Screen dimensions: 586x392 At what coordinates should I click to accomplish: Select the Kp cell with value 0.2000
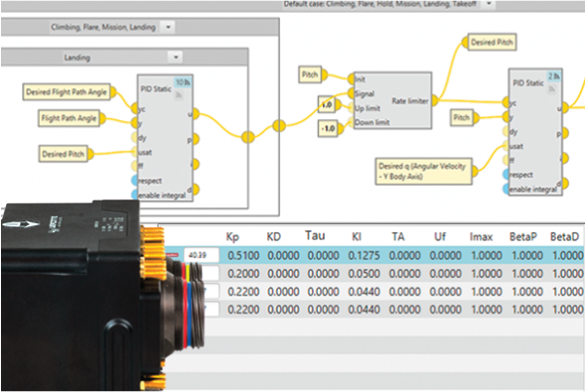pos(243,274)
